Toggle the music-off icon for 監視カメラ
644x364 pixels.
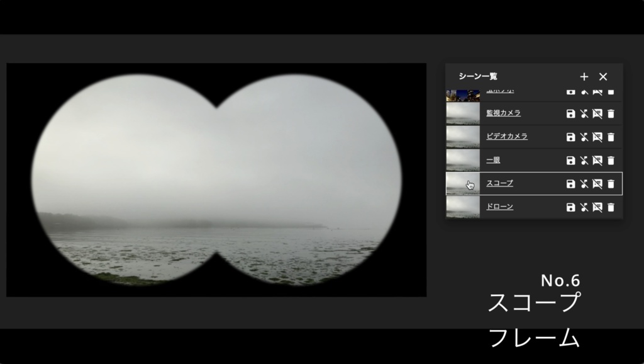coord(584,113)
